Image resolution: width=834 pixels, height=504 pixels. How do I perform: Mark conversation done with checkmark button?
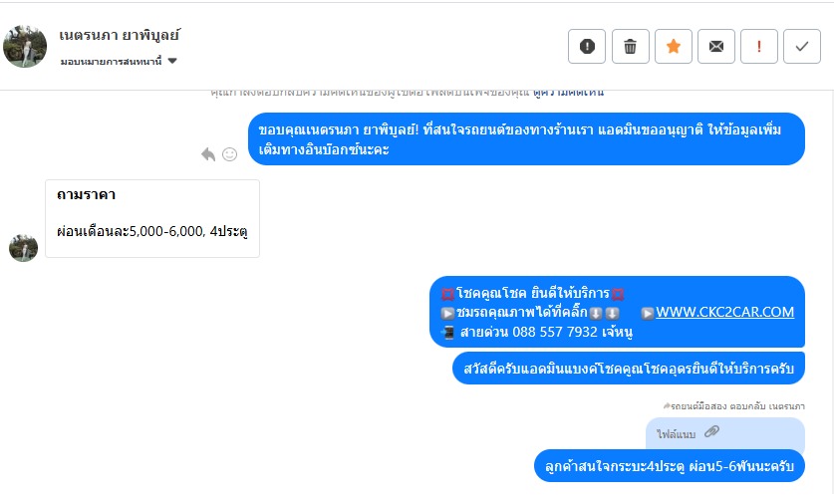(802, 46)
